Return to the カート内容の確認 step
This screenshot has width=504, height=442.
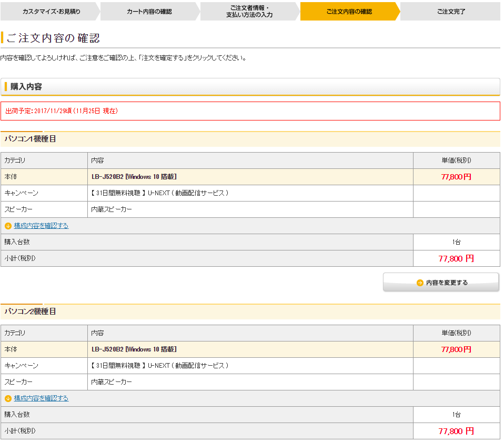click(x=149, y=11)
